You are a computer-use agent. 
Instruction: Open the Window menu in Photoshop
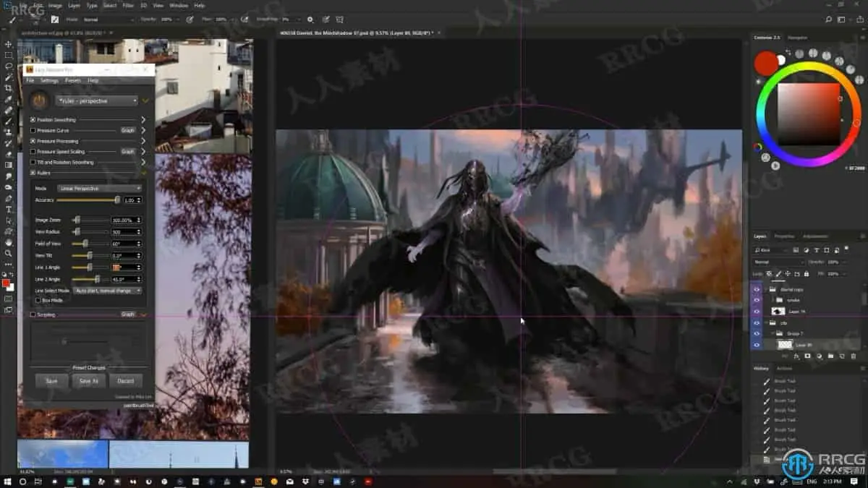pyautogui.click(x=179, y=5)
